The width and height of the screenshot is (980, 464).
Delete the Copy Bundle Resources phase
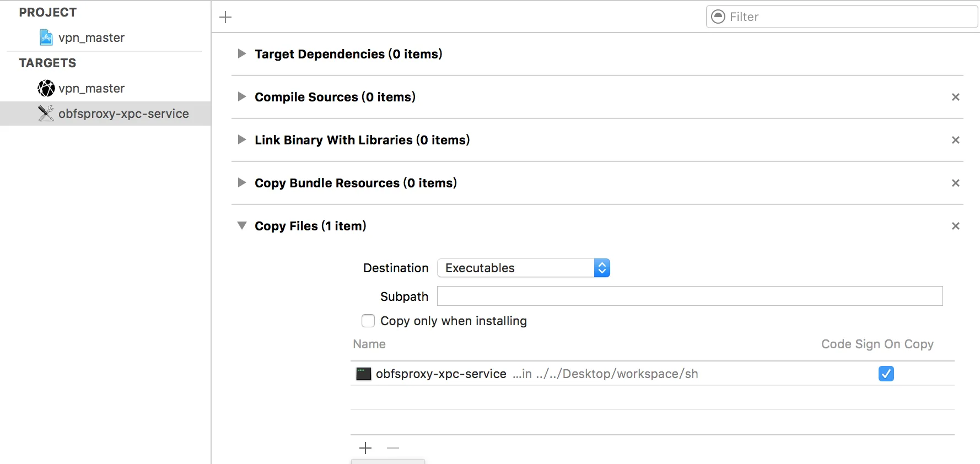pyautogui.click(x=955, y=183)
